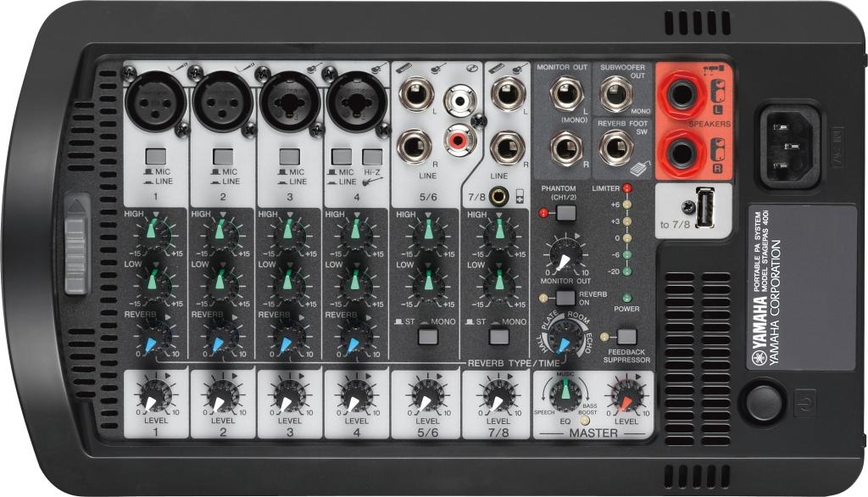Viewport: 868px width, 497px height.
Task: Toggle channel 5/6 ST/MONO switch
Action: (x=428, y=337)
